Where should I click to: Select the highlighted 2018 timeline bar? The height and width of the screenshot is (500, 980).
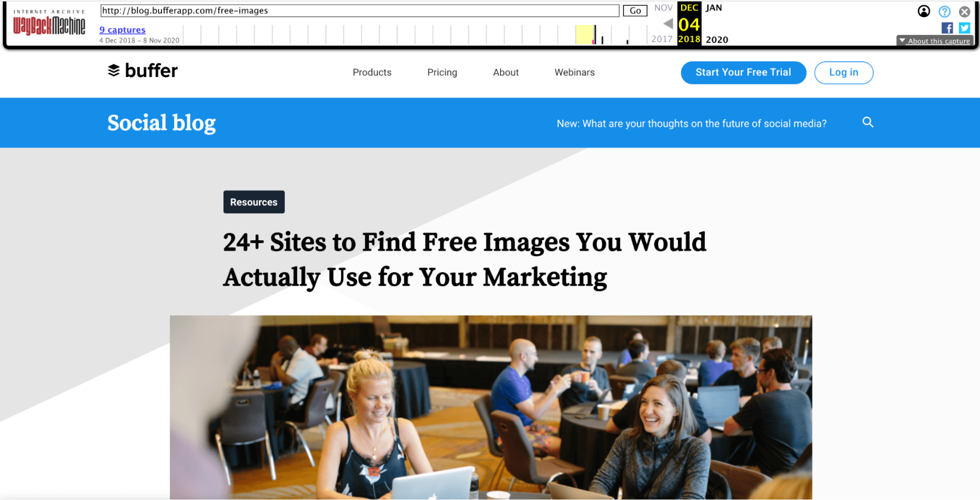tap(585, 35)
